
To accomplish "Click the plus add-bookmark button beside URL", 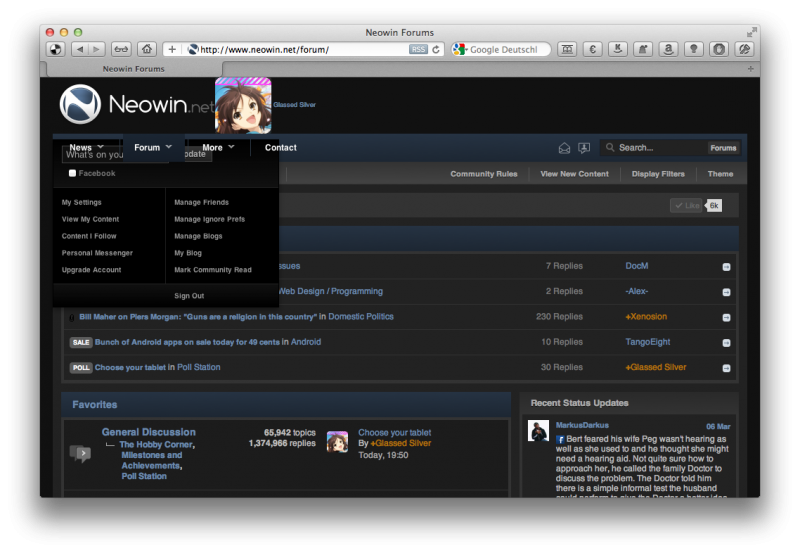I will [172, 49].
